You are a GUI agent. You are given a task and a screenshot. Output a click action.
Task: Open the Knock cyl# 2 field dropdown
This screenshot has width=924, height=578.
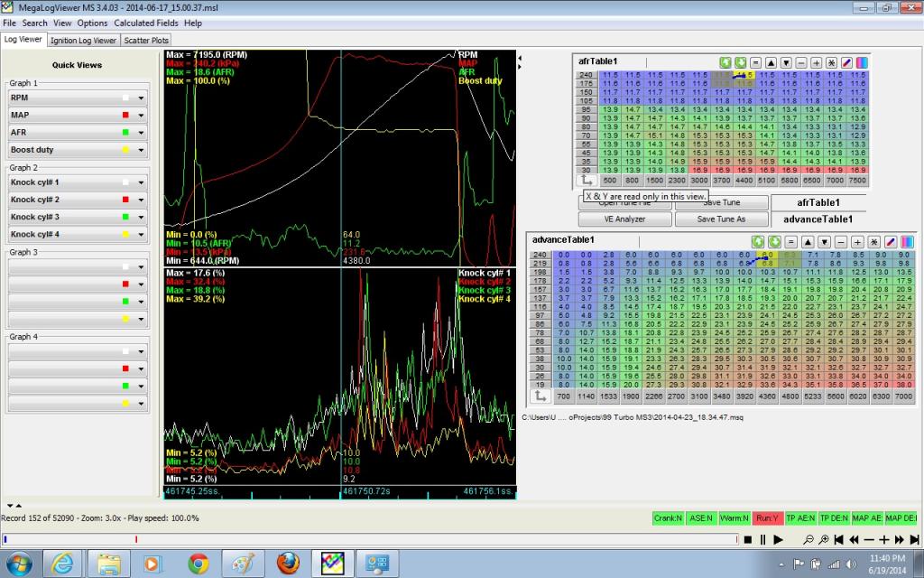coord(141,200)
